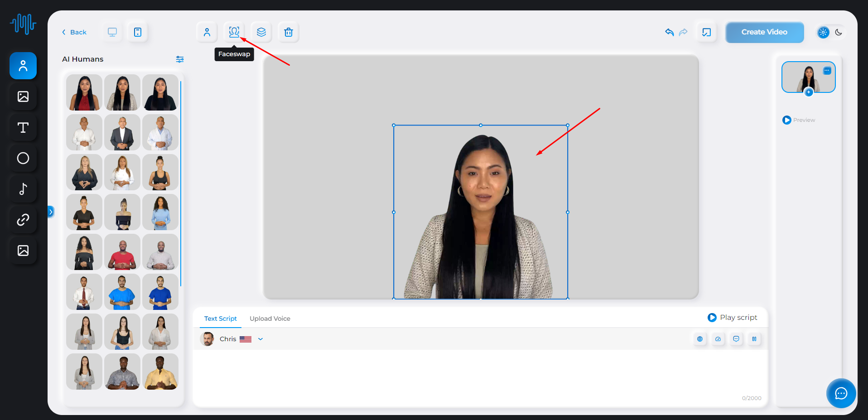868x420 pixels.
Task: Open the Music note tool
Action: (23, 189)
